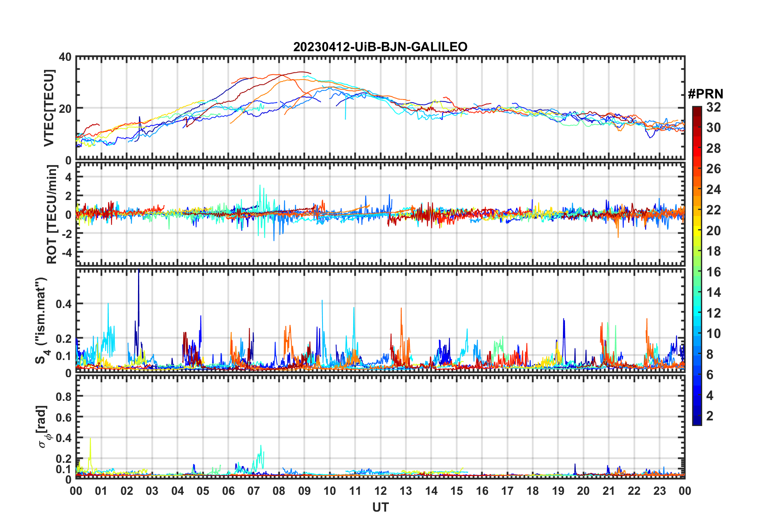This screenshot has height=532, width=761.
Task: Pick PRN colorbar tick label 10
Action: [x=713, y=334]
